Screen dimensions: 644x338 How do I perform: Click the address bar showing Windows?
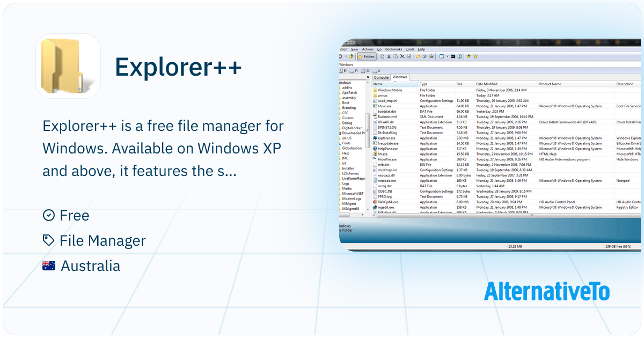point(491,64)
